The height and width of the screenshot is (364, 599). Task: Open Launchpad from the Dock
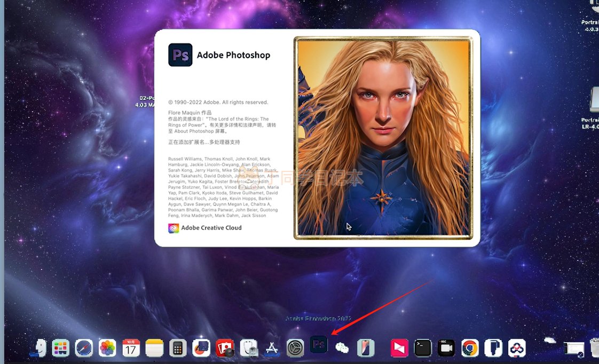(x=60, y=348)
